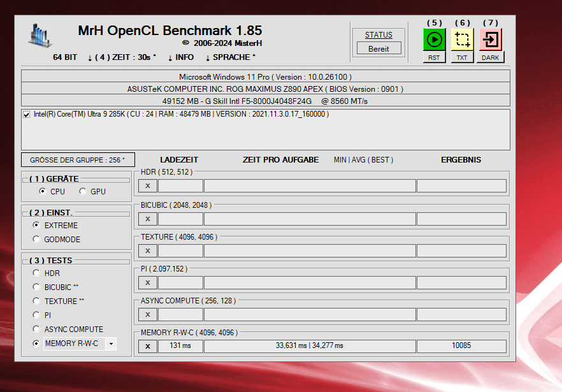Image resolution: width=562 pixels, height=392 pixels.
Task: Click the 64 BIT label
Action: pyautogui.click(x=65, y=57)
